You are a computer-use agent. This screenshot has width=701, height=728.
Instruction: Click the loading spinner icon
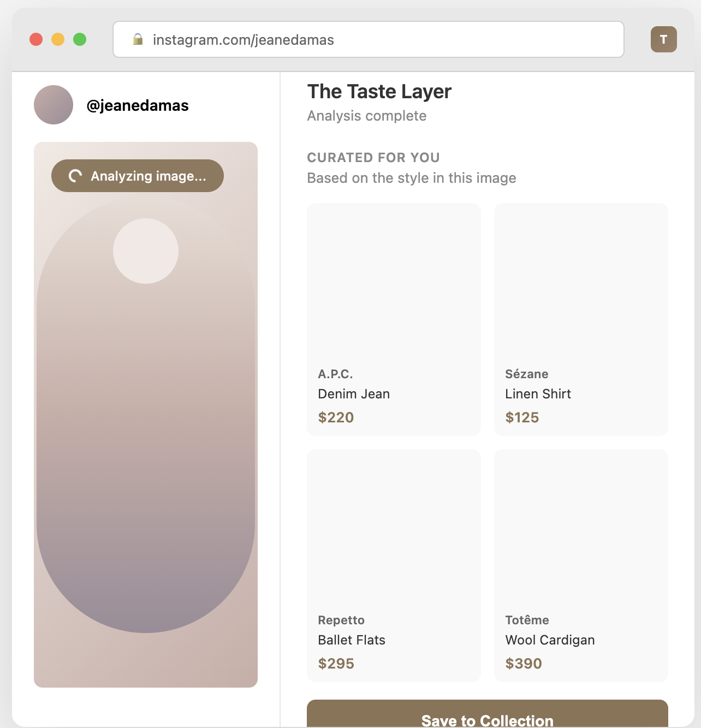75,176
